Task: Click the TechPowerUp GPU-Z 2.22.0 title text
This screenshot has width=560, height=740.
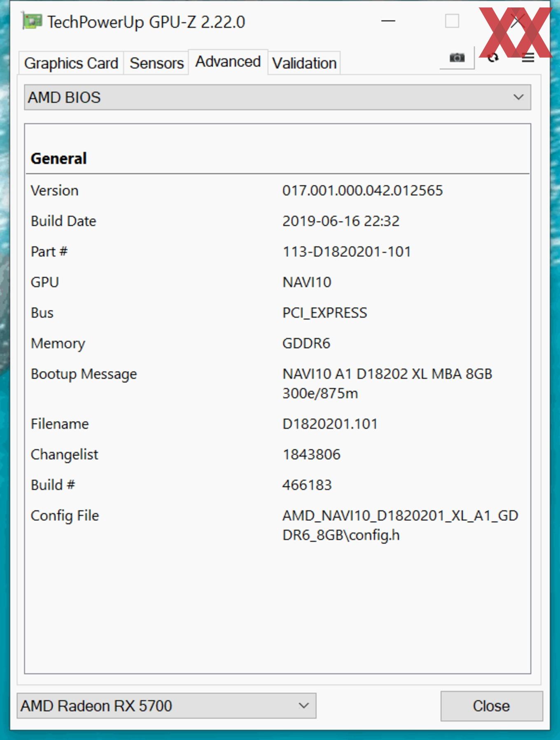Action: click(x=146, y=22)
